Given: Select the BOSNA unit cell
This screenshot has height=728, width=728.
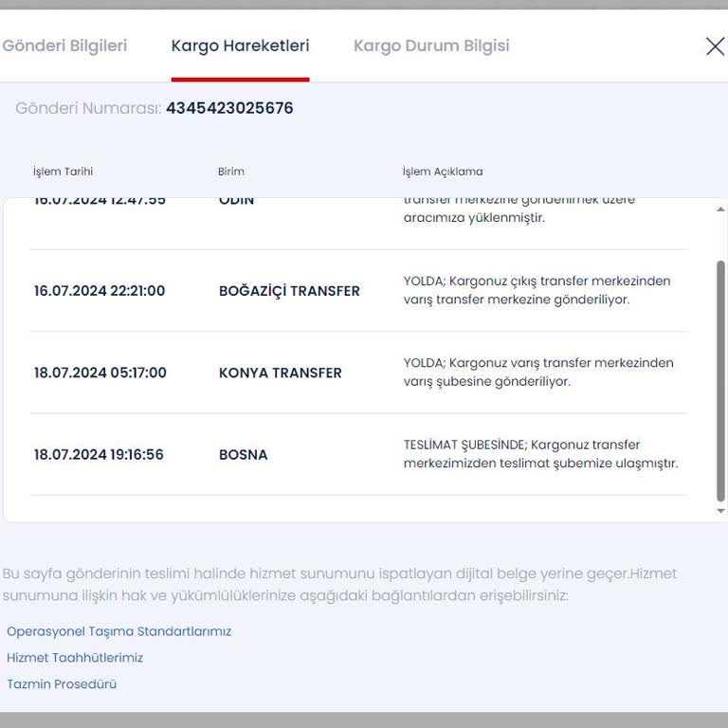Looking at the screenshot, I should coord(244,455).
